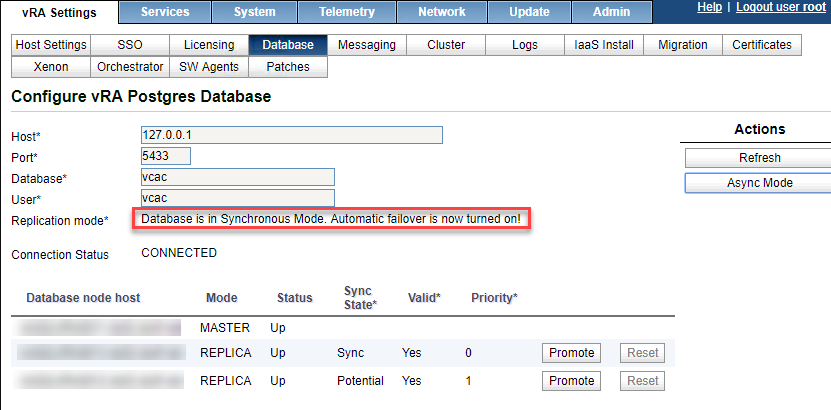The height and width of the screenshot is (410, 831).
Task: Open the Telemetry tab
Action: [x=348, y=12]
